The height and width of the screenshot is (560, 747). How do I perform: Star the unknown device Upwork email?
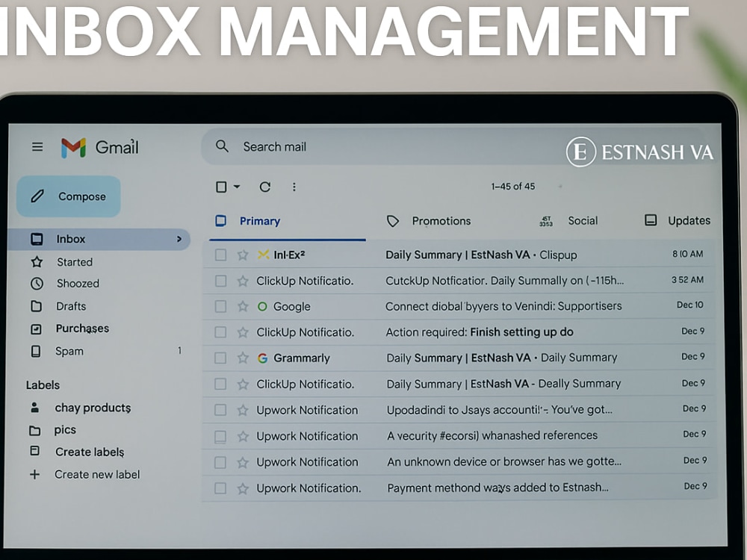243,462
